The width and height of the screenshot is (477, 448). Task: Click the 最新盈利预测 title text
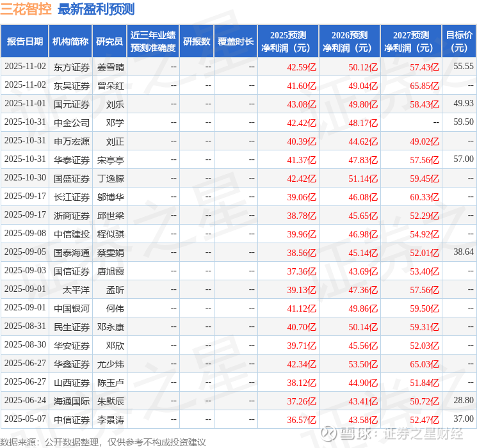[96, 9]
